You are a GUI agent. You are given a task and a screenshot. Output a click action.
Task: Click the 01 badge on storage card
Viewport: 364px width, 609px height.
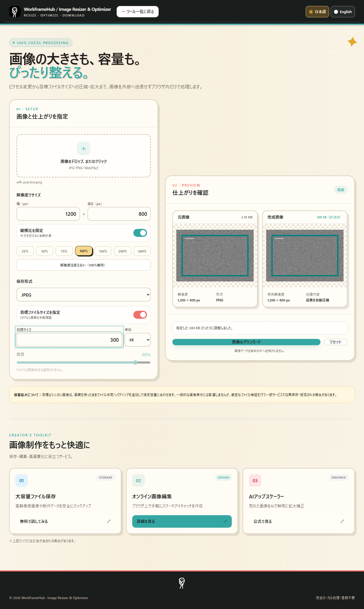tap(22, 480)
